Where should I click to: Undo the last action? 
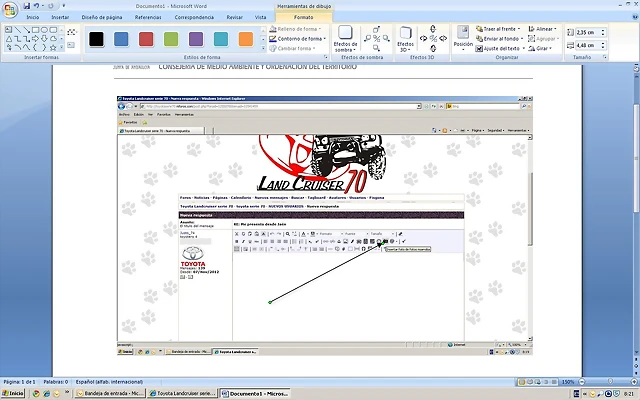(36, 6)
